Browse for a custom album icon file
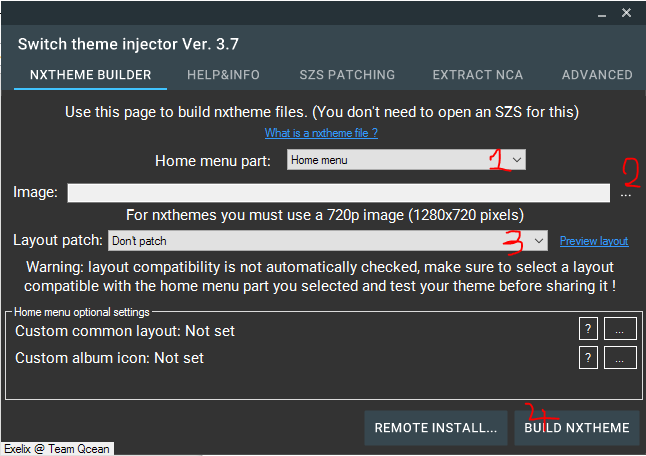 tap(620, 358)
